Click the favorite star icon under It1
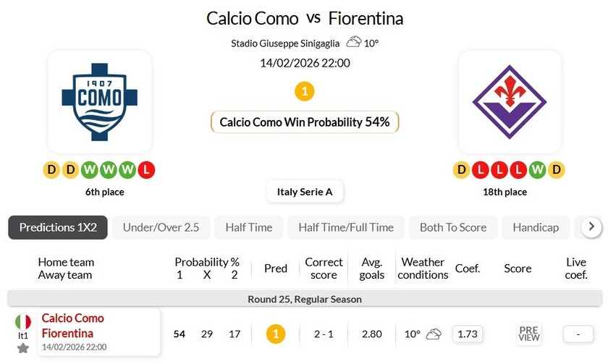Viewport: 608px width, 364px height. [x=23, y=349]
